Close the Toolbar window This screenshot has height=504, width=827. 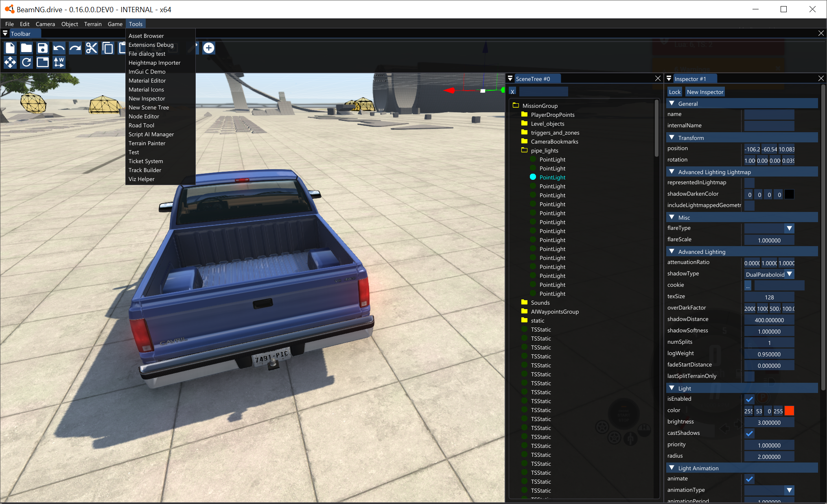click(821, 33)
